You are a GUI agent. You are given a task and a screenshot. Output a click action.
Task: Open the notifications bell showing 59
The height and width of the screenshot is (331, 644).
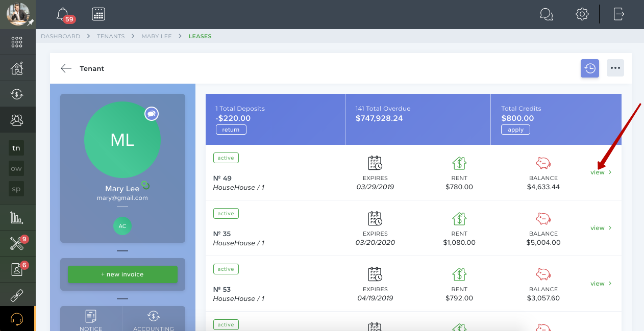coord(63,14)
